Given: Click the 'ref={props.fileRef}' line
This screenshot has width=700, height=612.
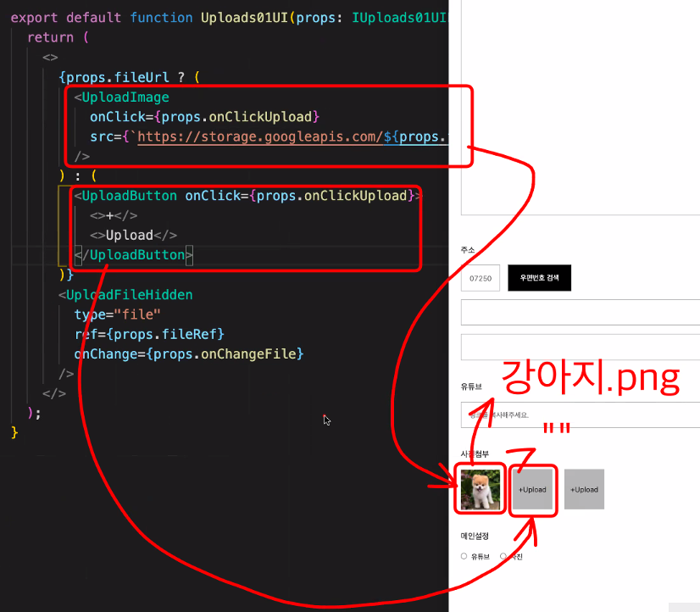Looking at the screenshot, I should click(x=149, y=334).
